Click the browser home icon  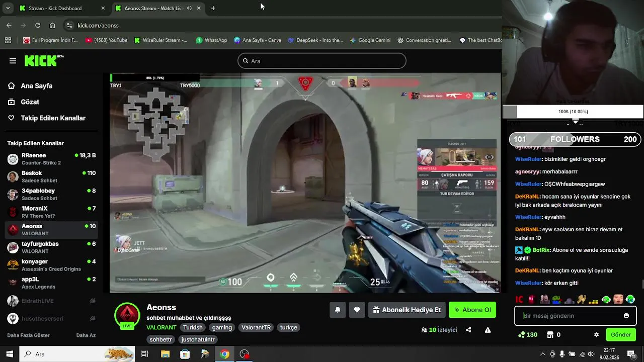click(x=52, y=25)
